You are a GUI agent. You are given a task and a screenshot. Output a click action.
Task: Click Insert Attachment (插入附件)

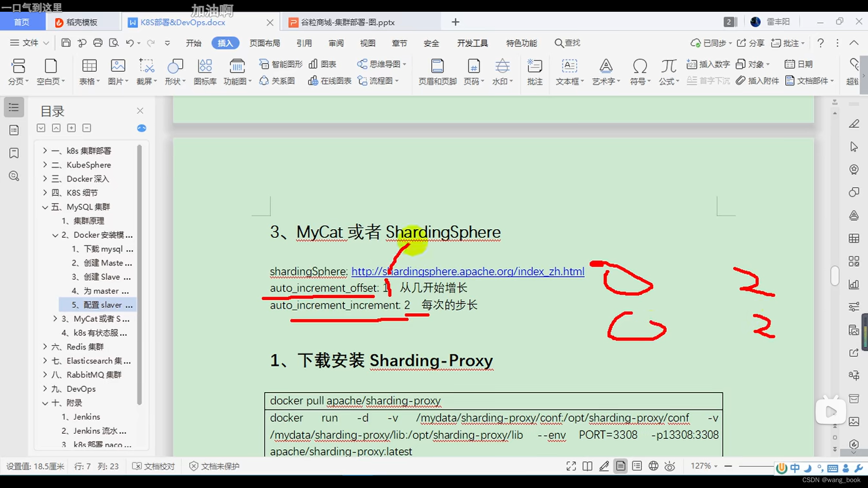click(758, 81)
